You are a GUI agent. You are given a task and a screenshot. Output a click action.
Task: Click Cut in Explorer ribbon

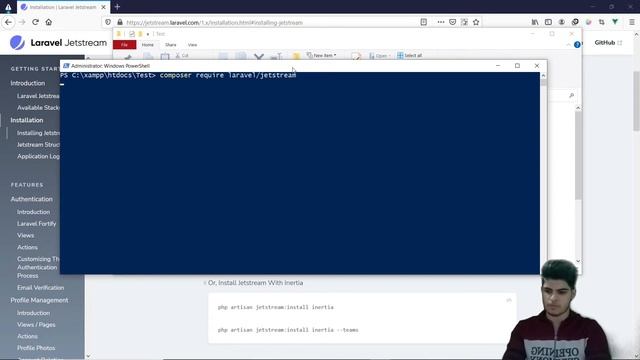pos(182,55)
